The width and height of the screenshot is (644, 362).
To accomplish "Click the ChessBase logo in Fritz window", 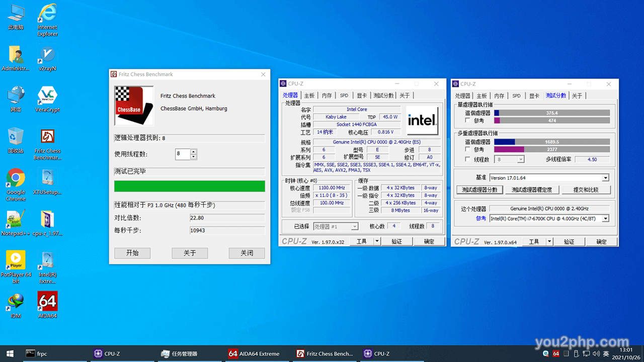I will click(134, 105).
